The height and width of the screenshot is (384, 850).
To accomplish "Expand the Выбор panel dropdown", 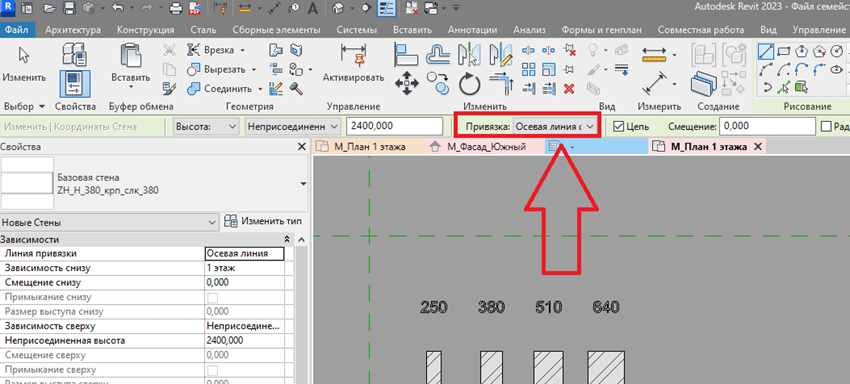I will (x=24, y=106).
